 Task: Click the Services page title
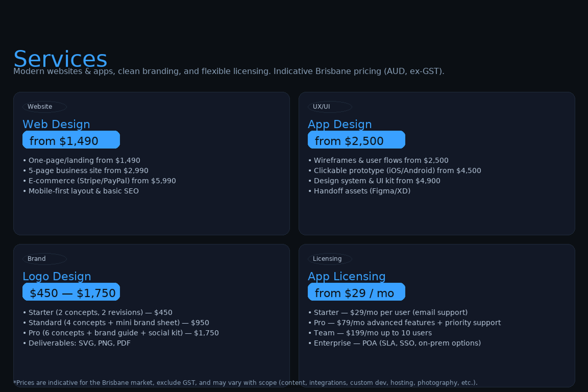60,59
